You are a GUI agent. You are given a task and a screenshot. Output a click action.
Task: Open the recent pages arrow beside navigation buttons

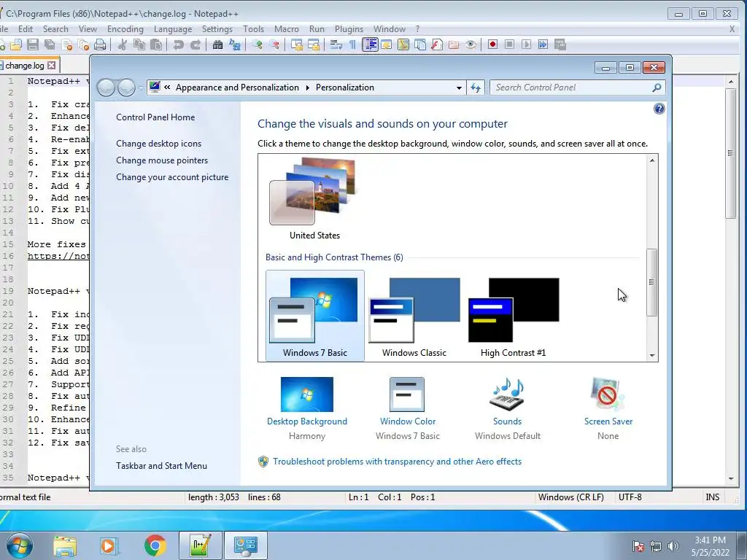(141, 87)
